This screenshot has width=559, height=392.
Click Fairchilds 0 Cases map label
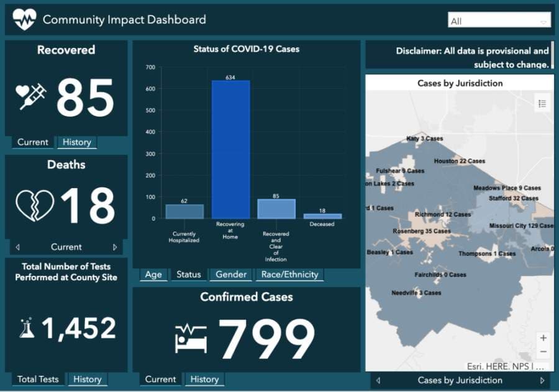click(440, 275)
